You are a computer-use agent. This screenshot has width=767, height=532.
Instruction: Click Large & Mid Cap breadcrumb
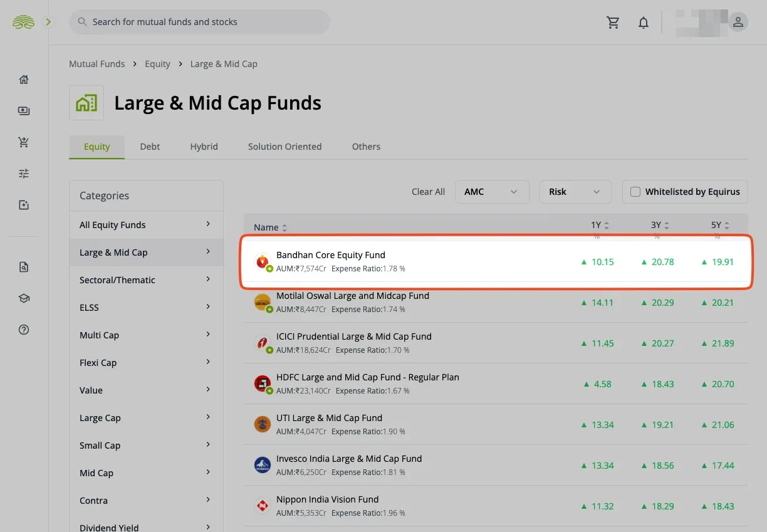point(224,64)
